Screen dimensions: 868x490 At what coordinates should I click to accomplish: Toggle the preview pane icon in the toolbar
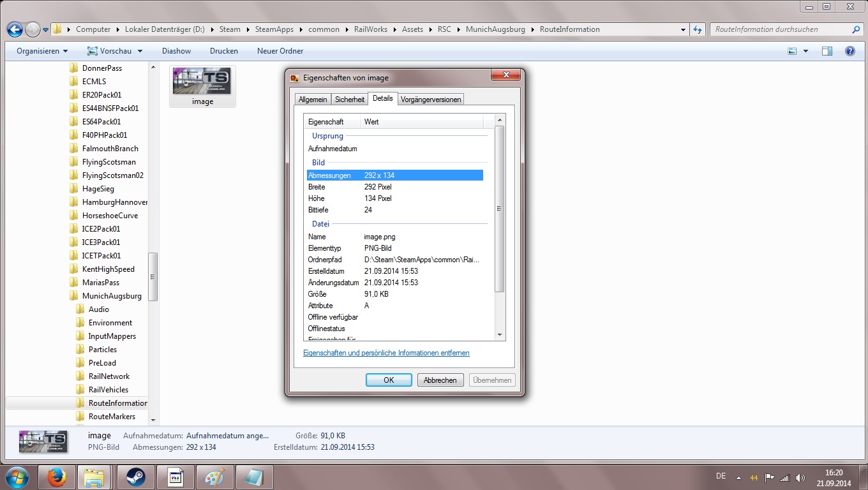tap(827, 51)
